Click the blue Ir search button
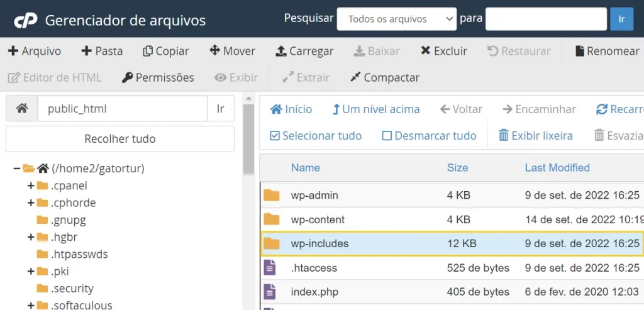Screen dimensions: 644x310 (x=621, y=19)
